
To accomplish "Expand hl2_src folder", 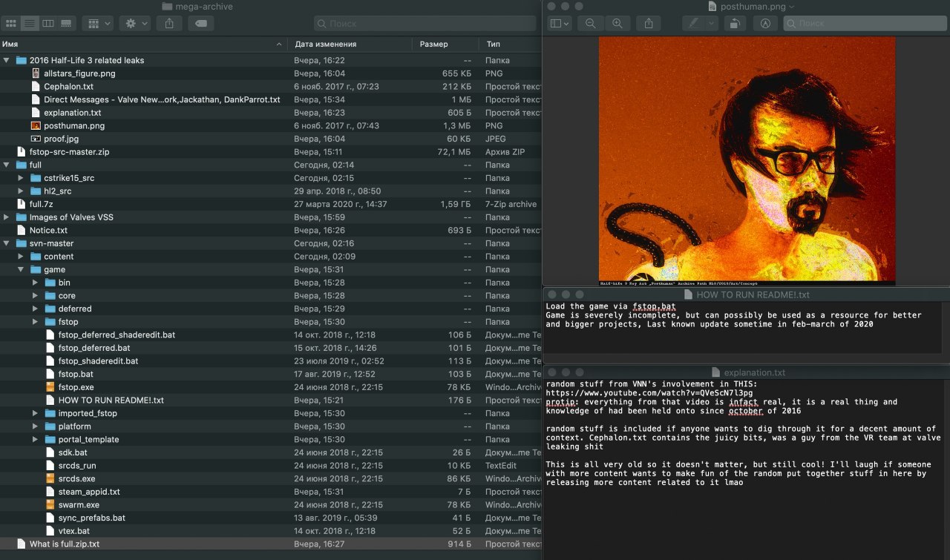I will (x=21, y=191).
